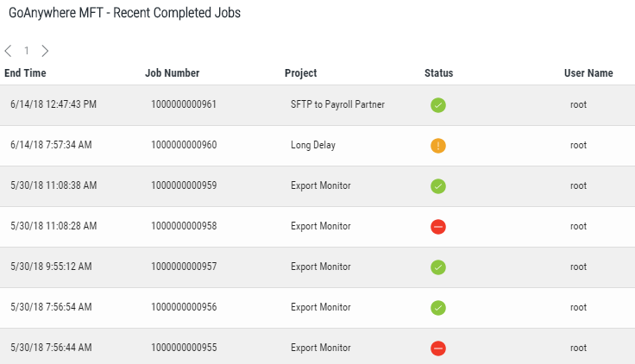Click green success icon for job 1000000000959
The height and width of the screenshot is (364, 635).
coord(438,186)
